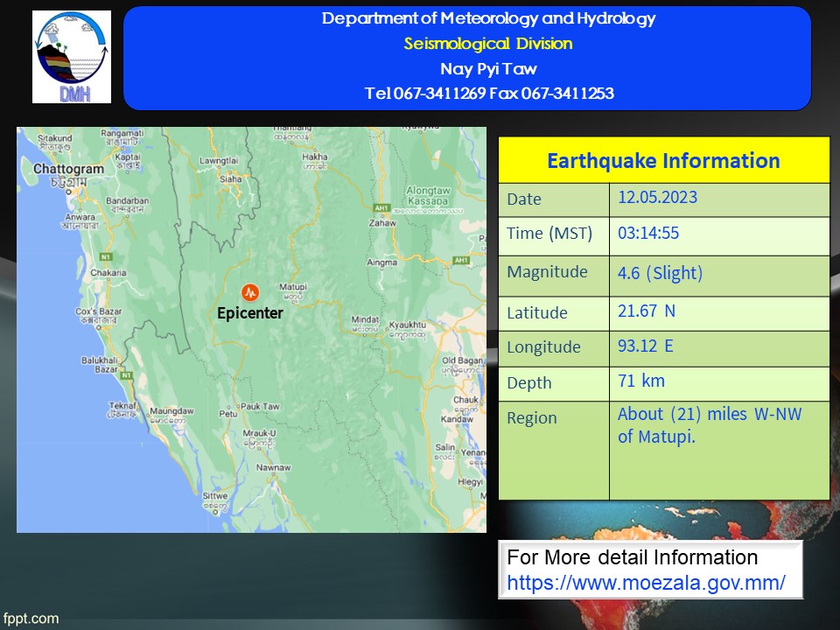Click Old Bagan label on map
Image resolution: width=840 pixels, height=630 pixels.
(463, 360)
